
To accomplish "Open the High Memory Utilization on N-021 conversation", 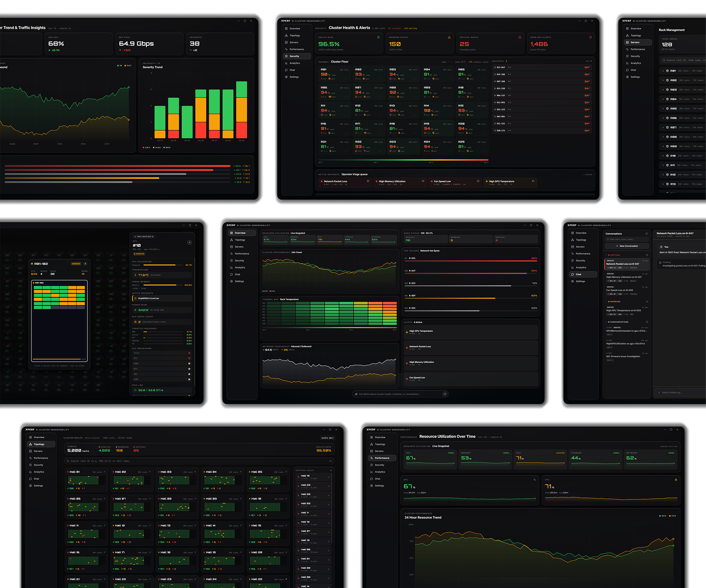I will 627,277.
